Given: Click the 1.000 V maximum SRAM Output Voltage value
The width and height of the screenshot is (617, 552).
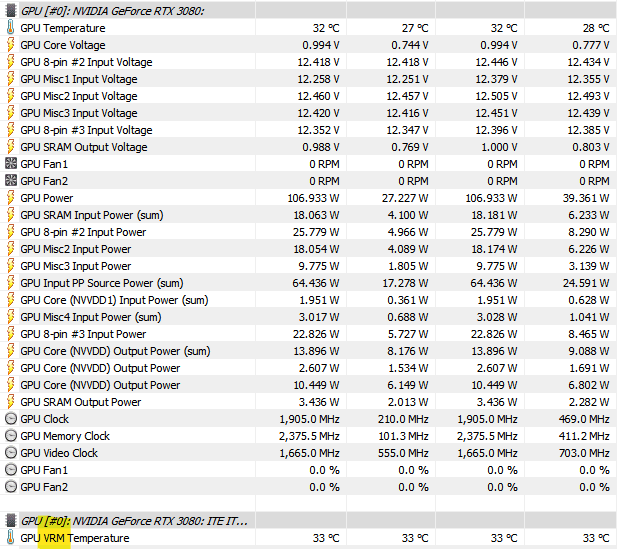Looking at the screenshot, I should [499, 147].
